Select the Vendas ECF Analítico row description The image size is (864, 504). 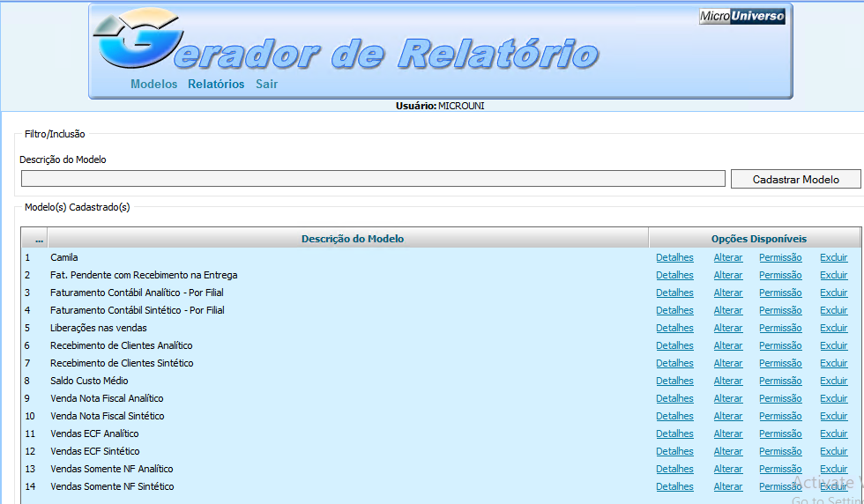[x=94, y=434]
